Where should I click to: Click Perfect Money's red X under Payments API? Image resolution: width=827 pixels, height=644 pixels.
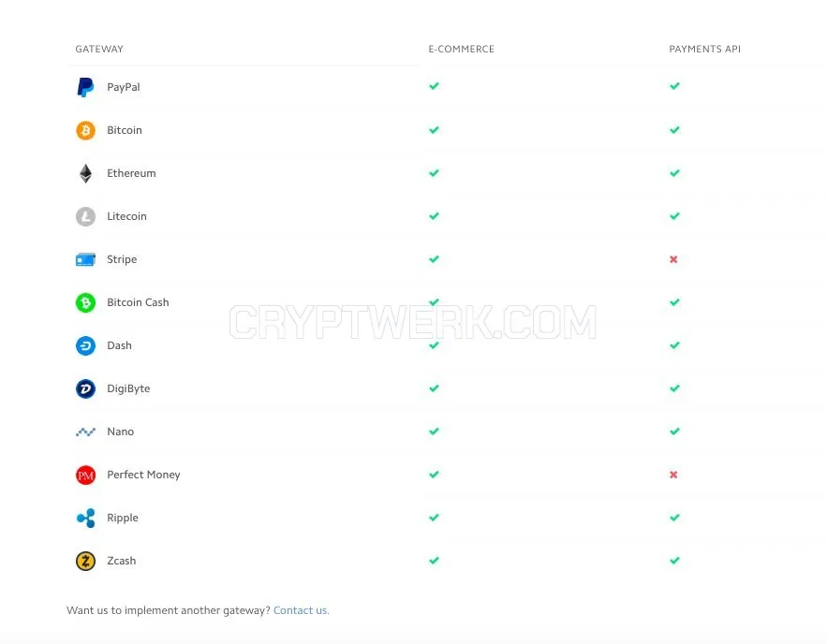click(x=673, y=475)
